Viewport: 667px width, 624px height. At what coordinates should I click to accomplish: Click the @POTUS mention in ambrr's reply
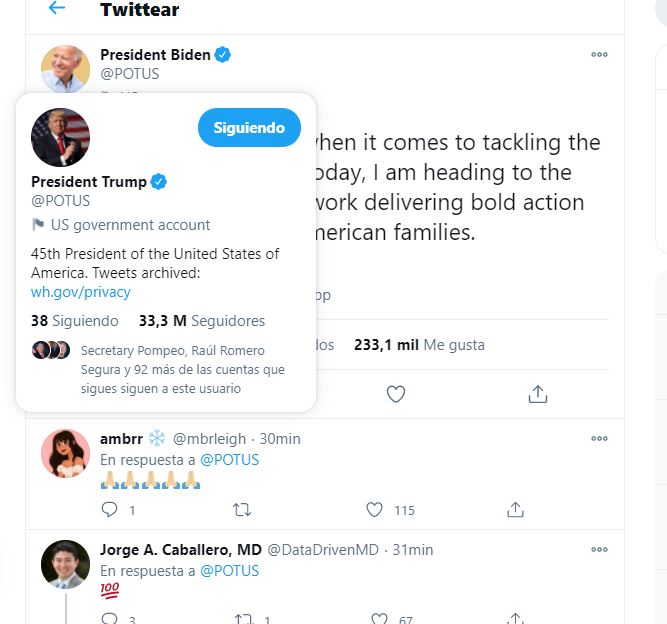pyautogui.click(x=229, y=460)
